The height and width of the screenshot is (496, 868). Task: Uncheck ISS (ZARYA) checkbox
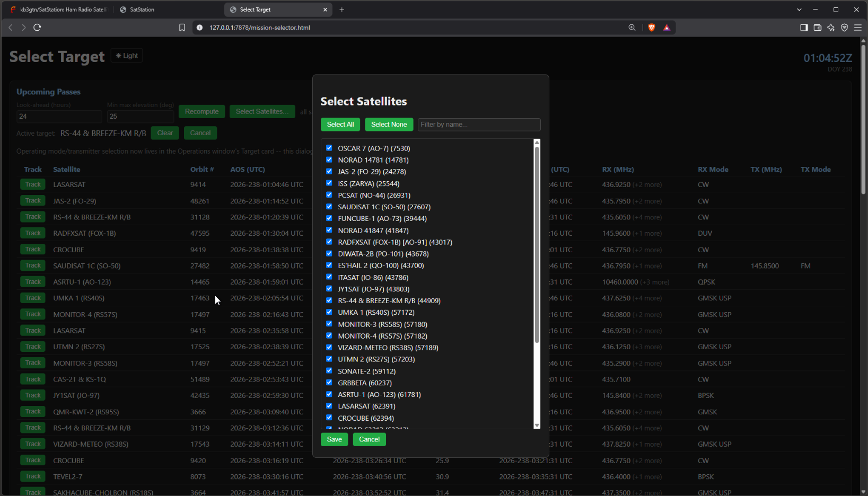(x=329, y=183)
